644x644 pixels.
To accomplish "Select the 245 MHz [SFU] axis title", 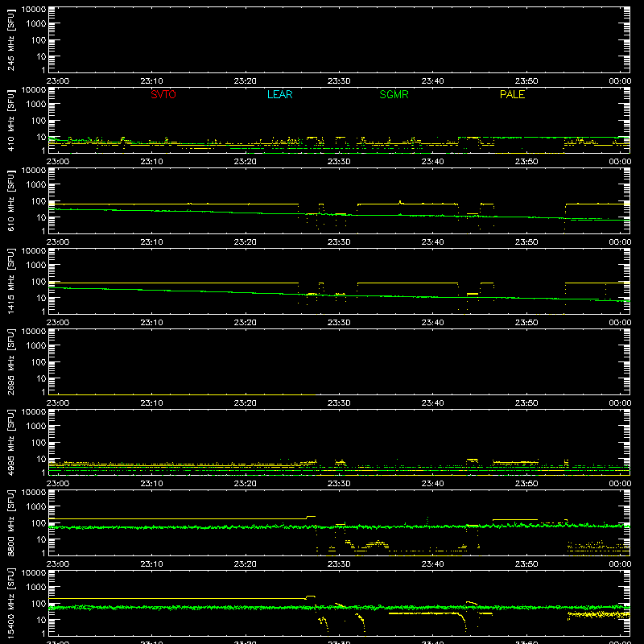I will tap(11, 39).
